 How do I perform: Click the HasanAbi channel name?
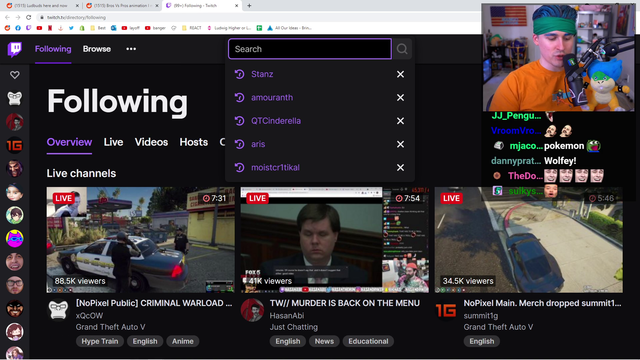(287, 316)
